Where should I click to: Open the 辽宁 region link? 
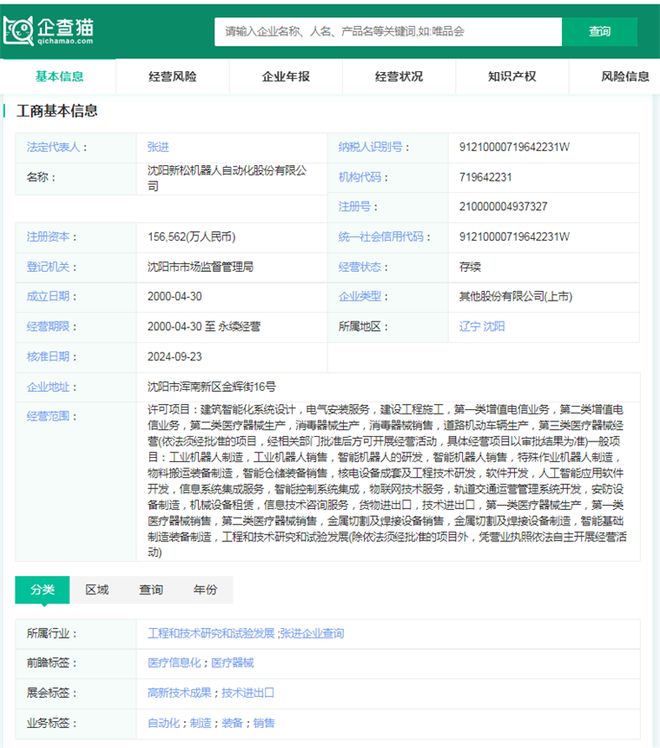pyautogui.click(x=470, y=326)
